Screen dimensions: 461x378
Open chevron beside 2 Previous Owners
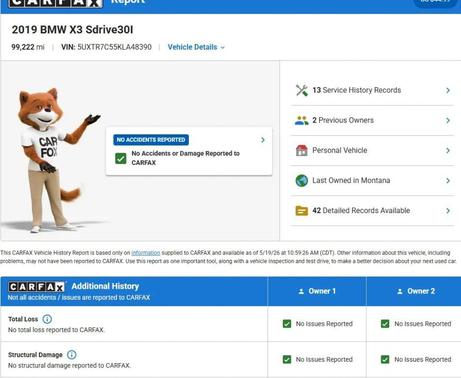point(448,120)
